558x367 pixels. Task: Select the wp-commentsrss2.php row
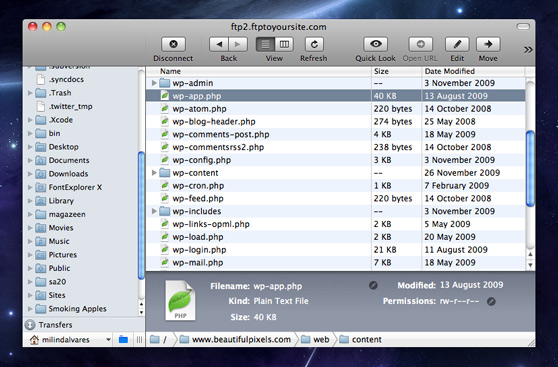point(335,147)
